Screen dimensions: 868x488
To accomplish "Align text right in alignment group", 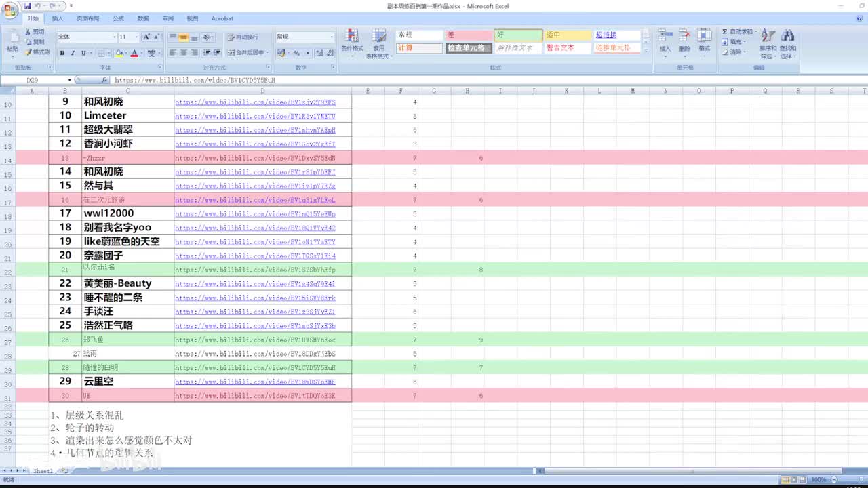I will 194,52.
